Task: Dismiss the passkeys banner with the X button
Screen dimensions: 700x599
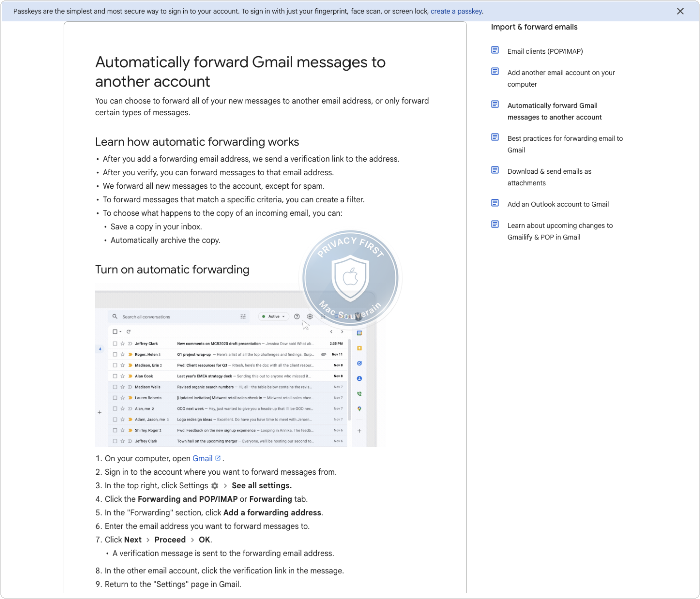Action: tap(680, 11)
